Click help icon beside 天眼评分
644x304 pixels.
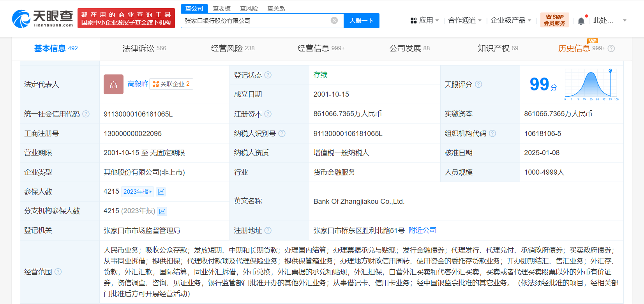tap(478, 85)
